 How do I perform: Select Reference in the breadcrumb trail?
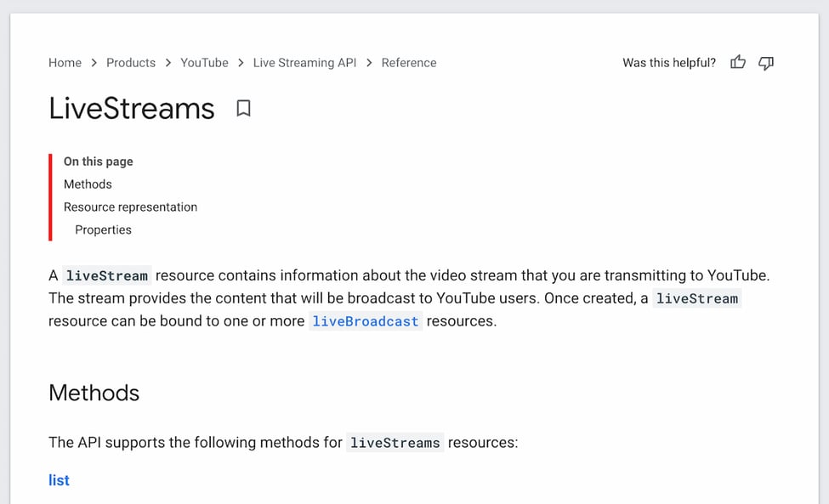point(409,62)
